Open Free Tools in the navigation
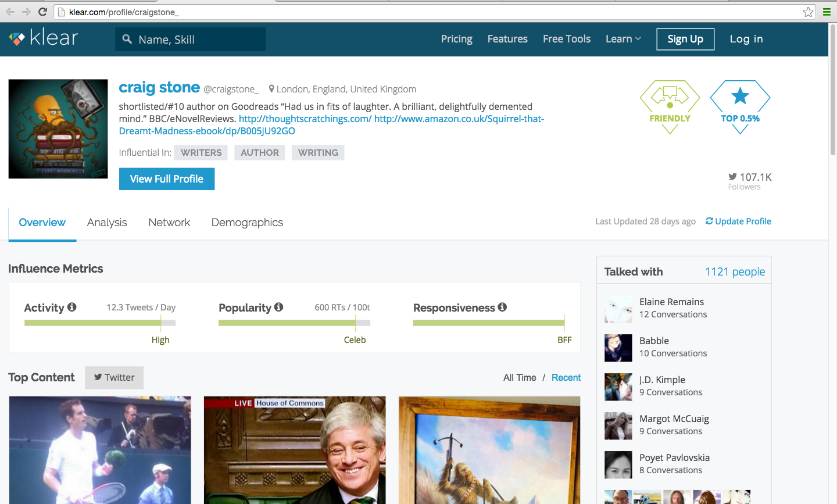This screenshot has height=504, width=837. click(x=567, y=39)
